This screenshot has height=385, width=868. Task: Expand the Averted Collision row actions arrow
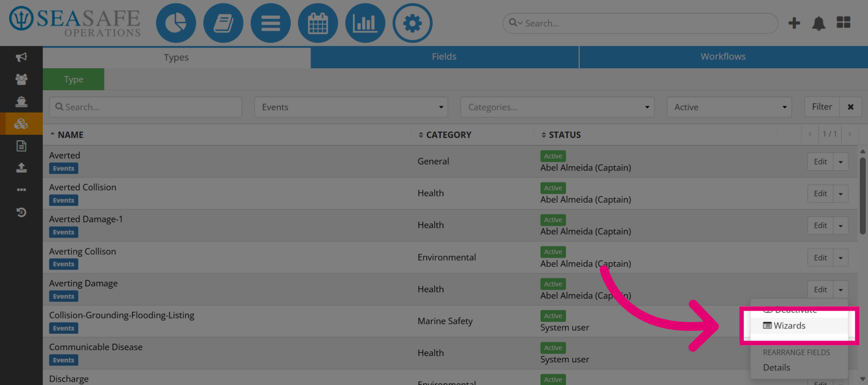(x=840, y=194)
